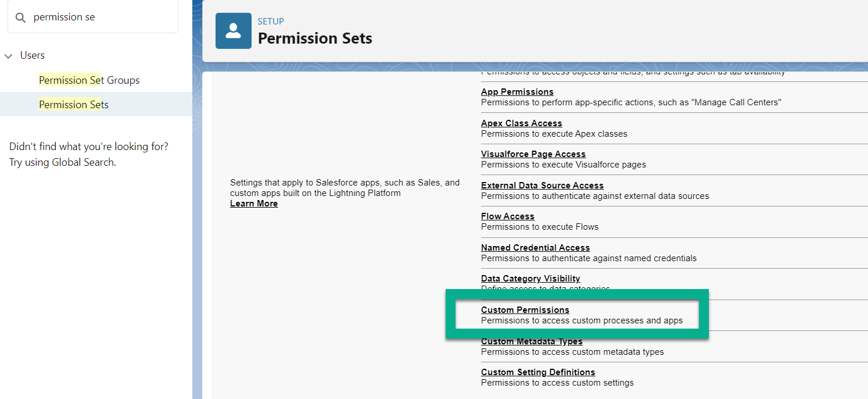Click the magnifying glass search icon
This screenshot has height=399, width=868.
coord(20,16)
